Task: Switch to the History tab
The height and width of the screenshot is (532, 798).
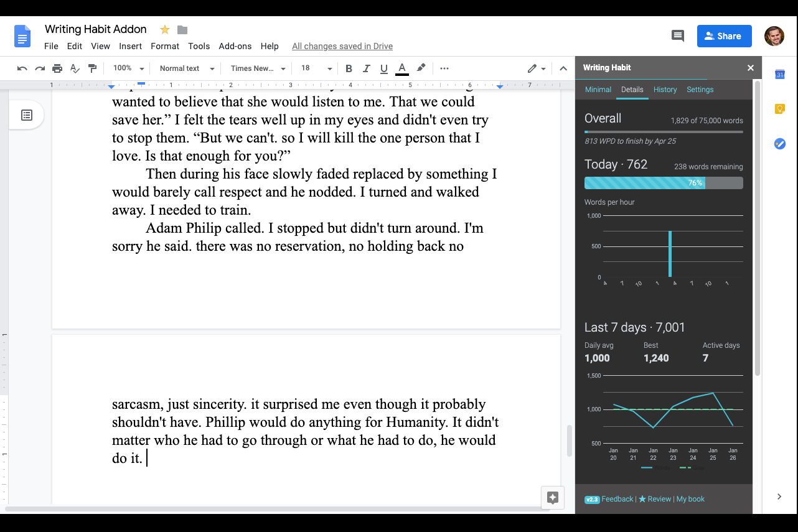Action: point(665,90)
